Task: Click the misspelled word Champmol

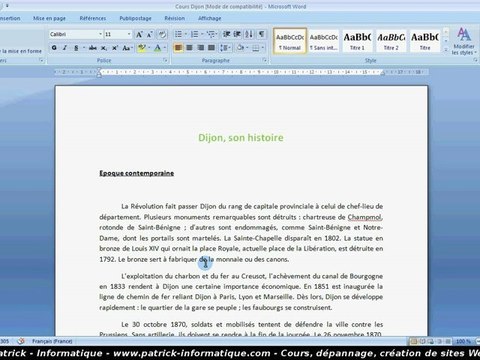Action: (365, 217)
